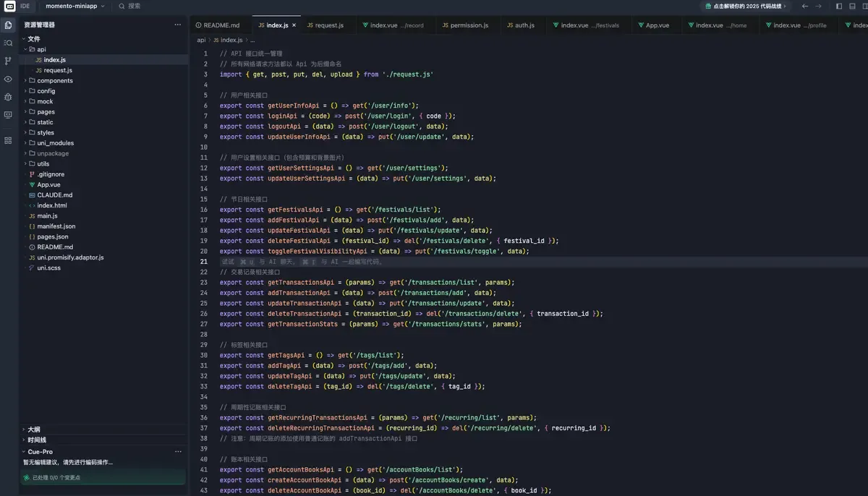Click the brackets icon beside manifest.json

[32, 226]
